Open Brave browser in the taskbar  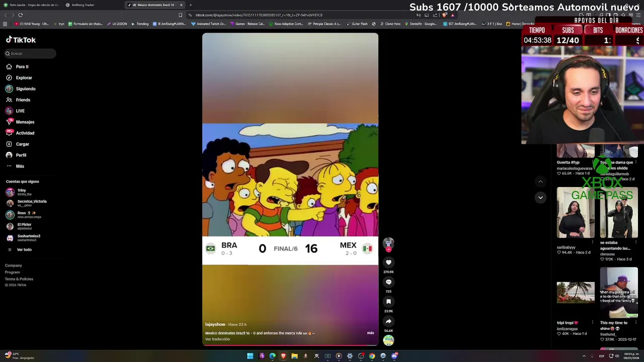tap(283, 356)
